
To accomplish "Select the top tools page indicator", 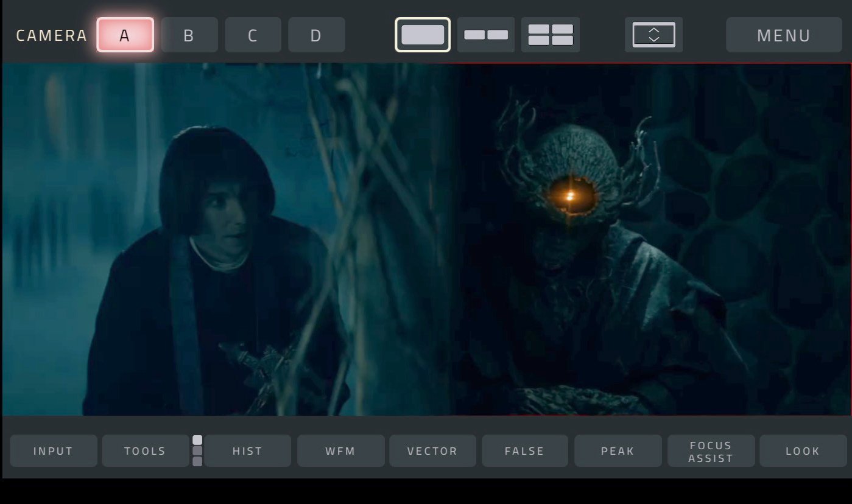I will [197, 440].
